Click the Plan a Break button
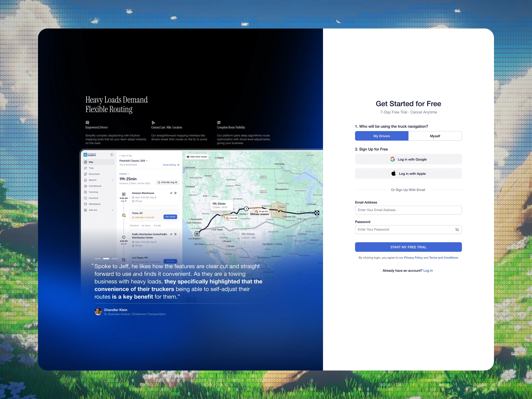Image resolution: width=532 pixels, height=399 pixels. [x=170, y=217]
